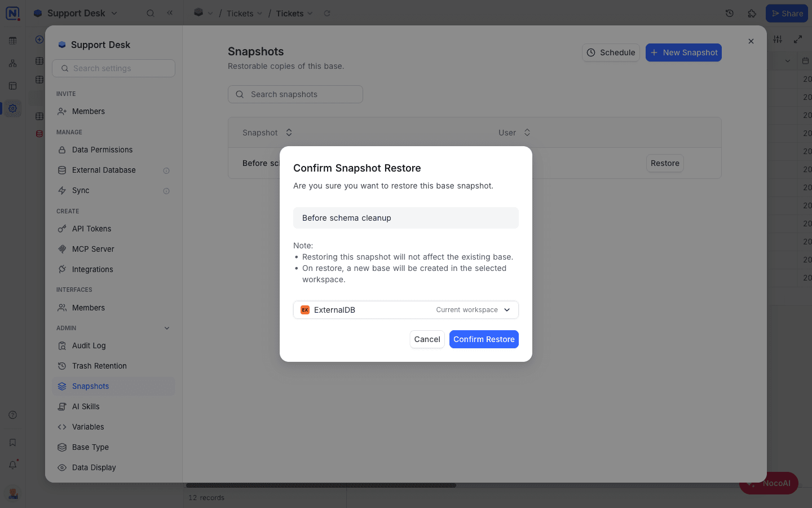Viewport: 812px width, 508px height.
Task: Cancel the snapshot restore dialog
Action: pos(427,339)
